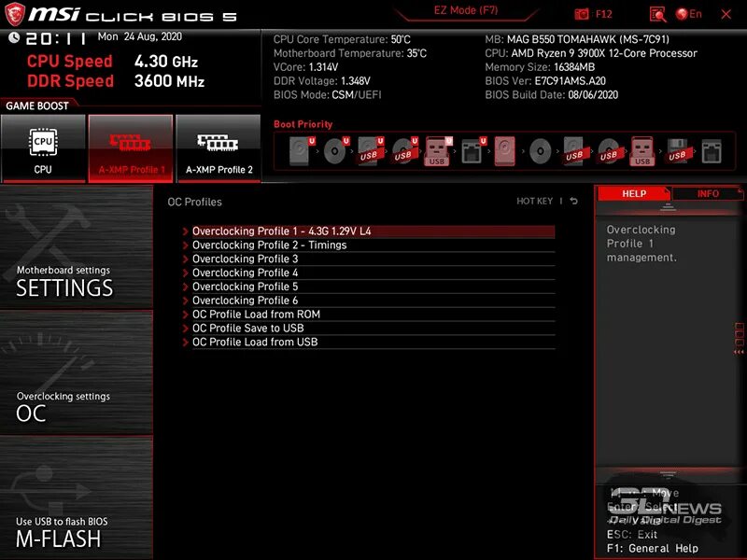Click the ESC: Exit hint
747x560 pixels.
click(632, 534)
